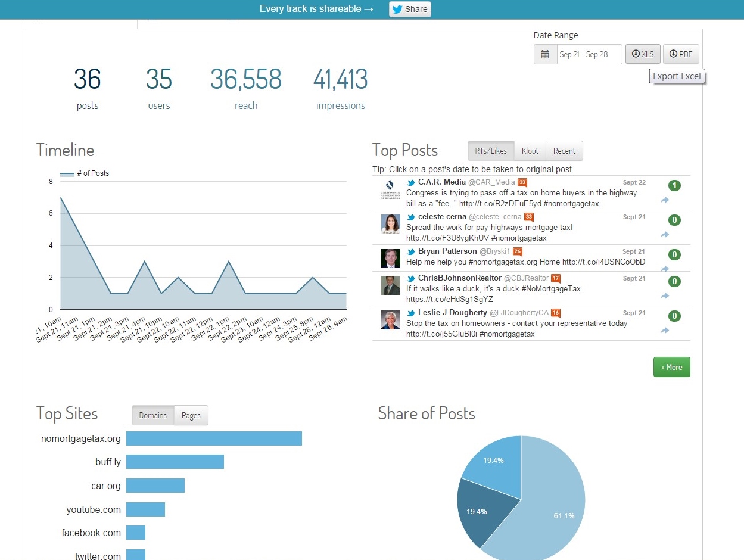Select the Domains tab in Top Sites
The image size is (744, 560).
(x=153, y=415)
